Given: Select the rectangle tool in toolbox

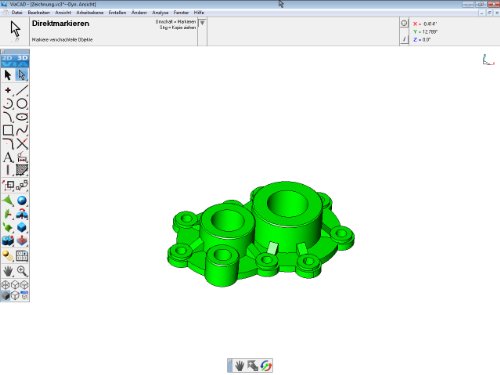Looking at the screenshot, I should point(8,130).
